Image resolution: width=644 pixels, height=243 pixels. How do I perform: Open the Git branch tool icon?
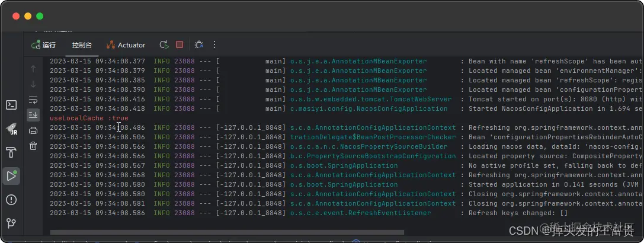pos(11,223)
